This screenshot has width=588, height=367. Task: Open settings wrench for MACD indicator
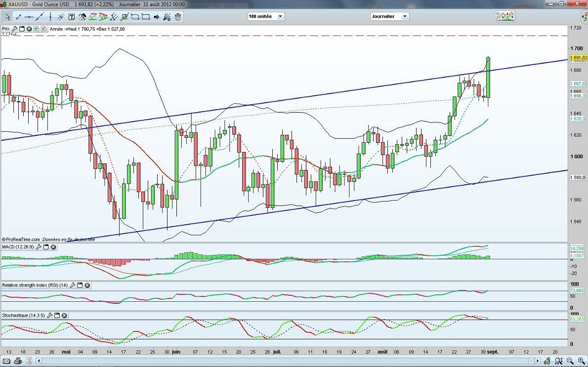pyautogui.click(x=39, y=247)
